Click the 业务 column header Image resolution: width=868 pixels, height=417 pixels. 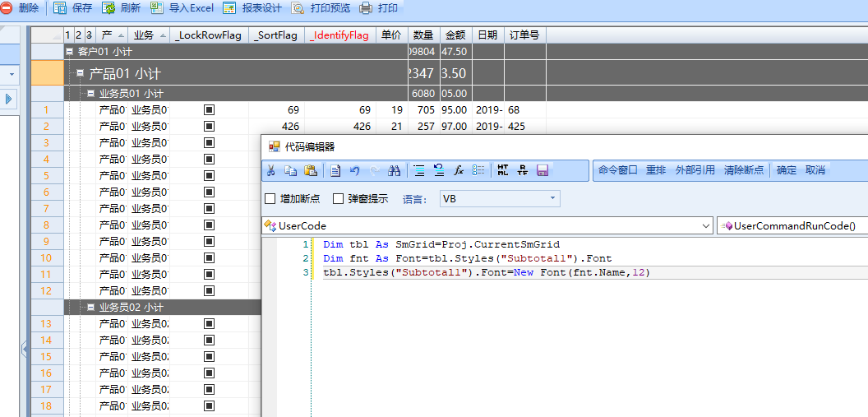point(149,35)
